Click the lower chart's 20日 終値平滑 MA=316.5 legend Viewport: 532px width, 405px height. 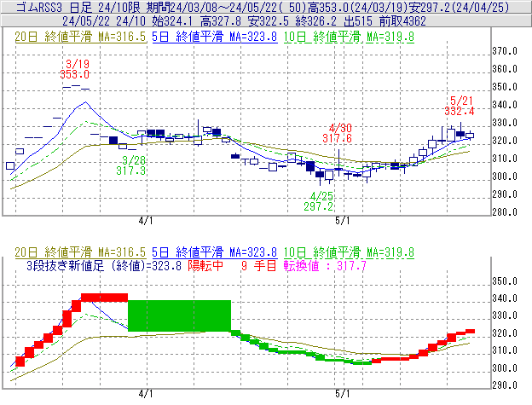click(x=80, y=252)
